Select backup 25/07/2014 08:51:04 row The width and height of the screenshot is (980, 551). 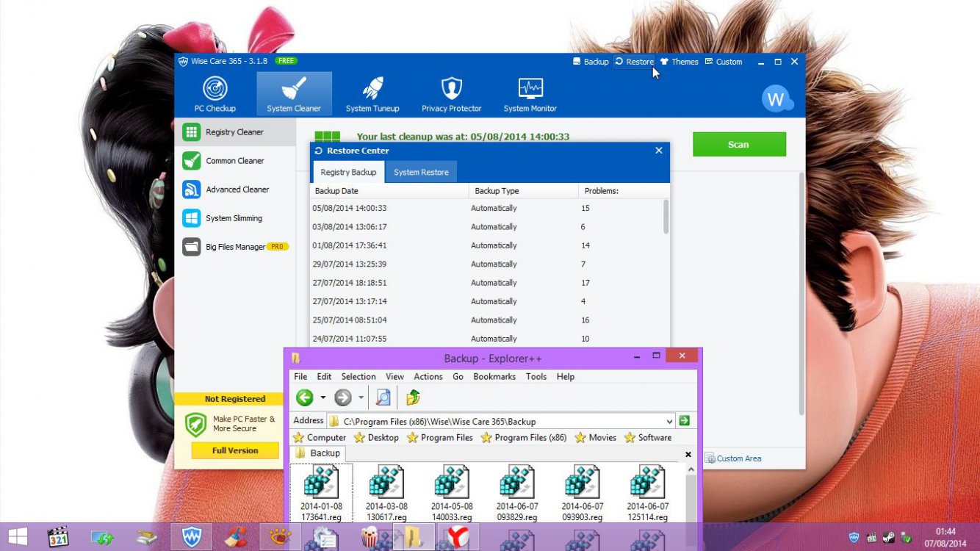[x=486, y=320]
